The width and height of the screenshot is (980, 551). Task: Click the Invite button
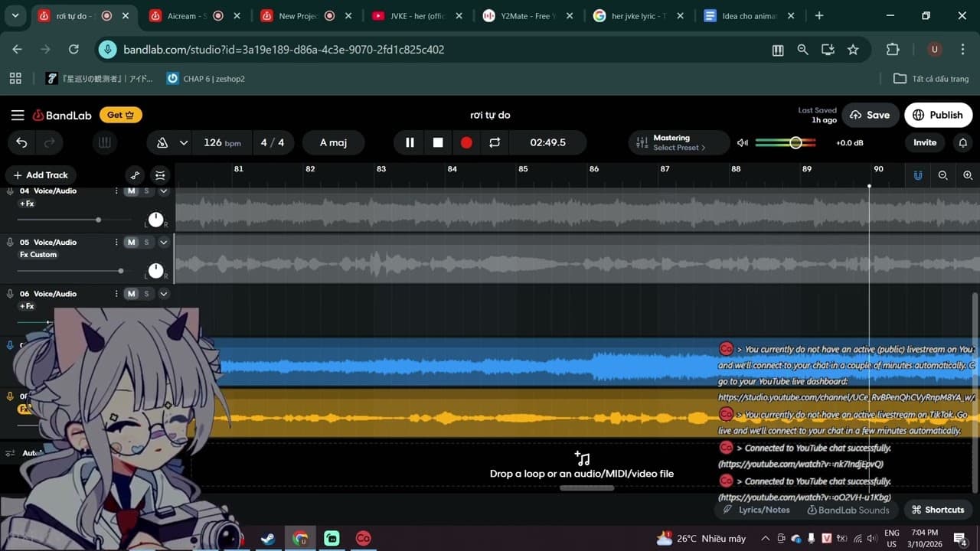pos(925,142)
